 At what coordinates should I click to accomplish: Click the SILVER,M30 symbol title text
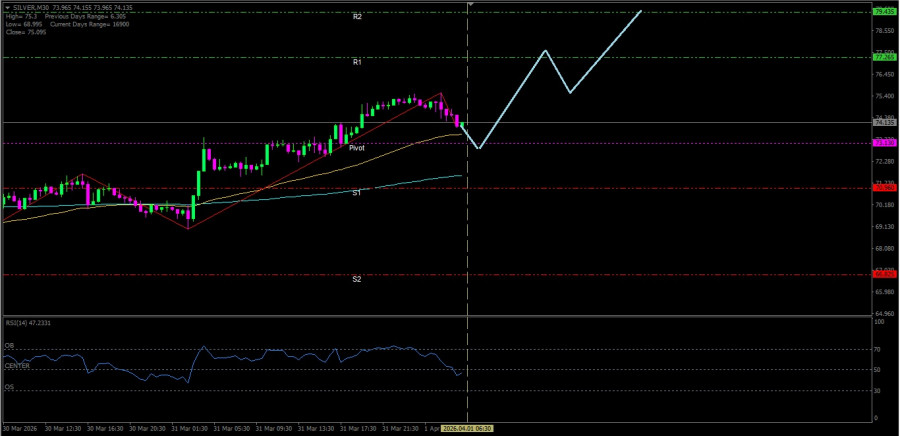point(31,7)
